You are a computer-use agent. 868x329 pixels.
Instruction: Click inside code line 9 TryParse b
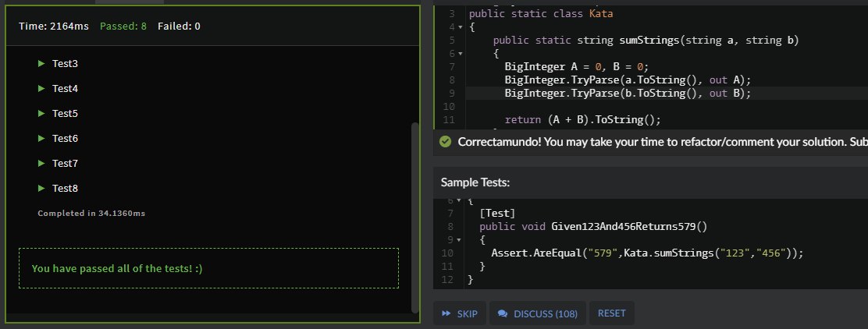[x=628, y=94]
